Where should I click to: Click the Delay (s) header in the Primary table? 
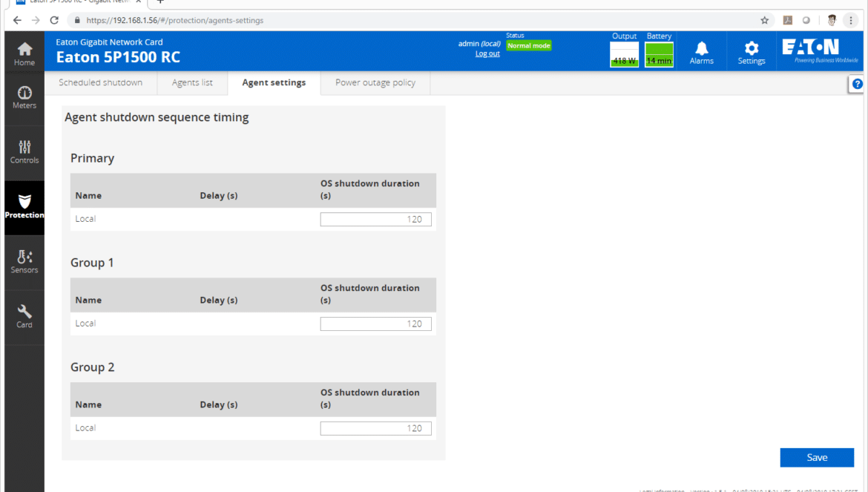coord(219,195)
